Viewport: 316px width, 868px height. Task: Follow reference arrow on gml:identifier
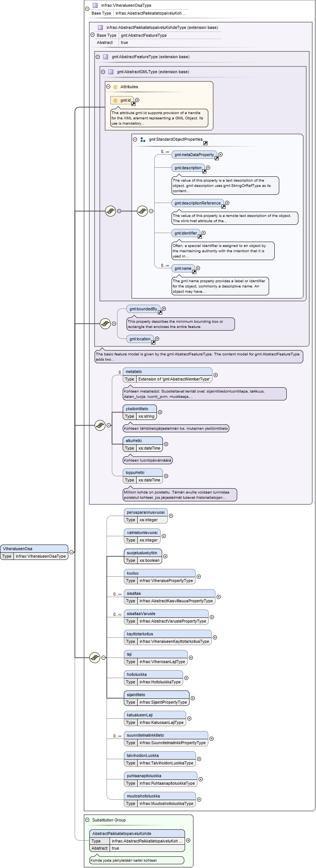[200, 236]
